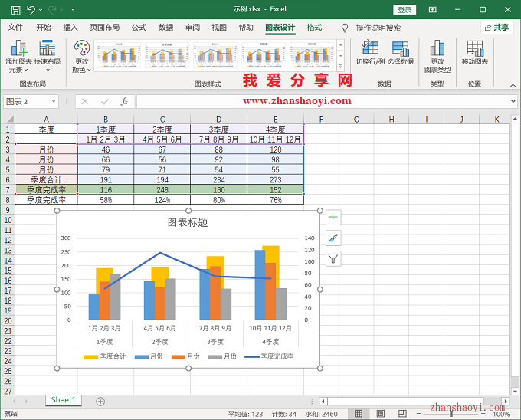This screenshot has height=420, width=521.
Task: Click the Chart Elements plus button
Action: (333, 218)
